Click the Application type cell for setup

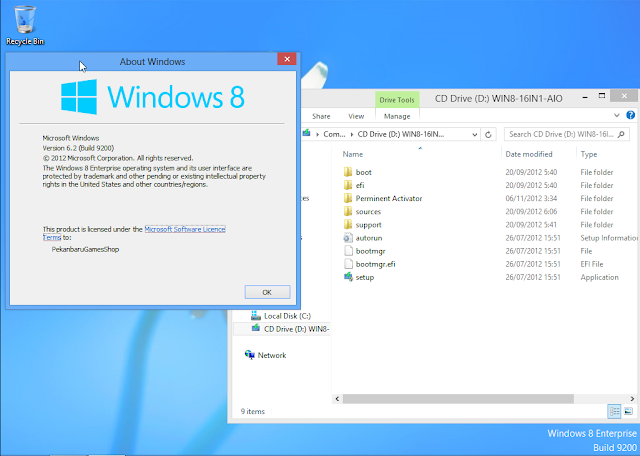pos(600,277)
